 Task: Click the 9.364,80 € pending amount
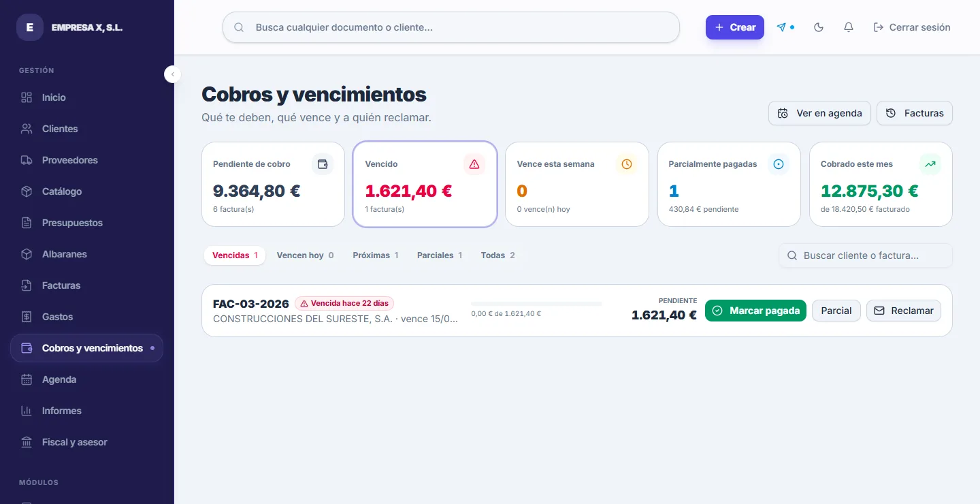[x=257, y=191]
